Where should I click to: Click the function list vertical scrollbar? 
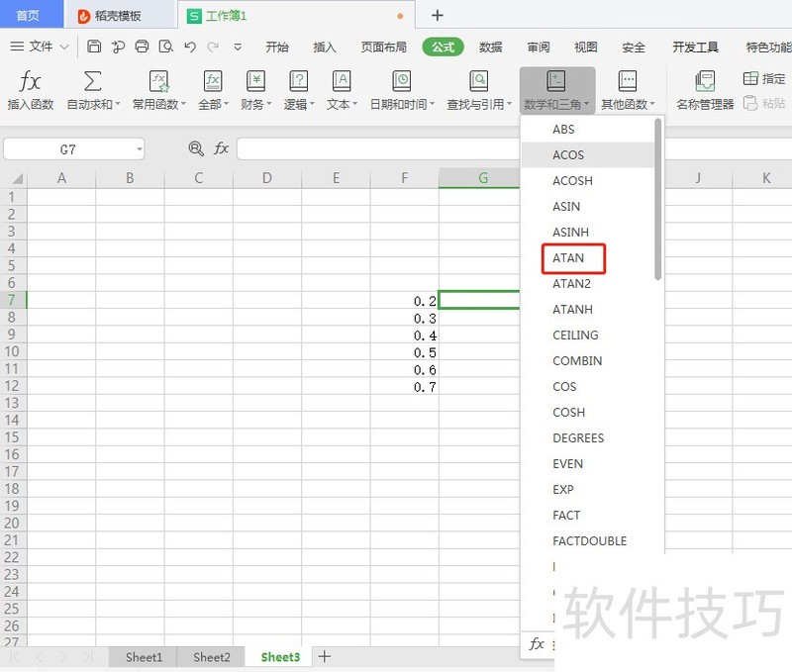click(x=658, y=198)
